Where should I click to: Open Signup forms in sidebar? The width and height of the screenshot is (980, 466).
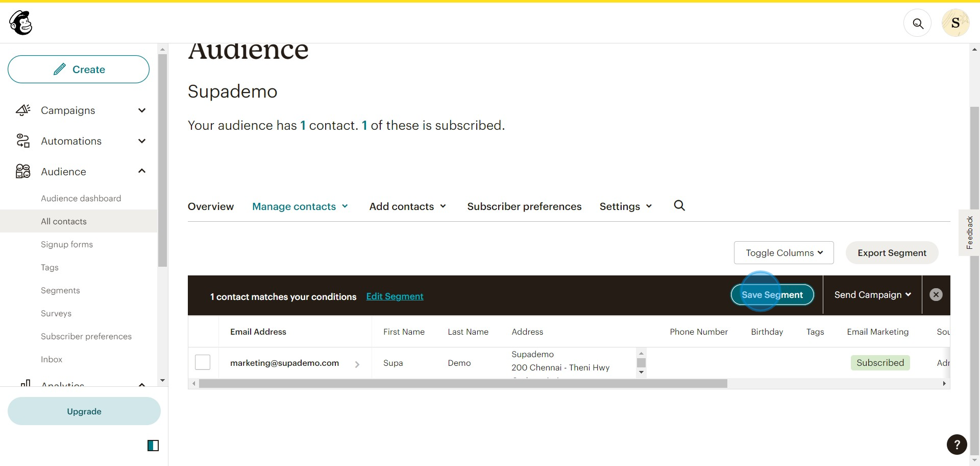(67, 244)
